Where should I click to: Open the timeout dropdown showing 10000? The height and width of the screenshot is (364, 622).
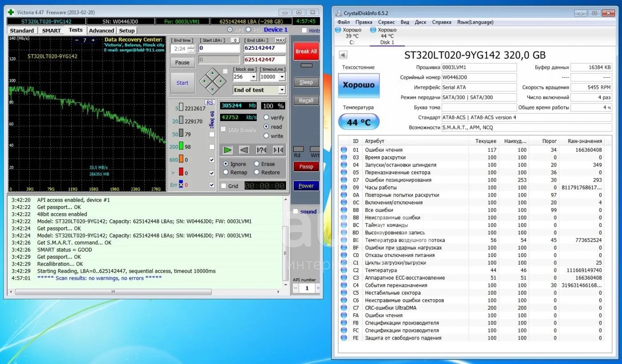282,77
